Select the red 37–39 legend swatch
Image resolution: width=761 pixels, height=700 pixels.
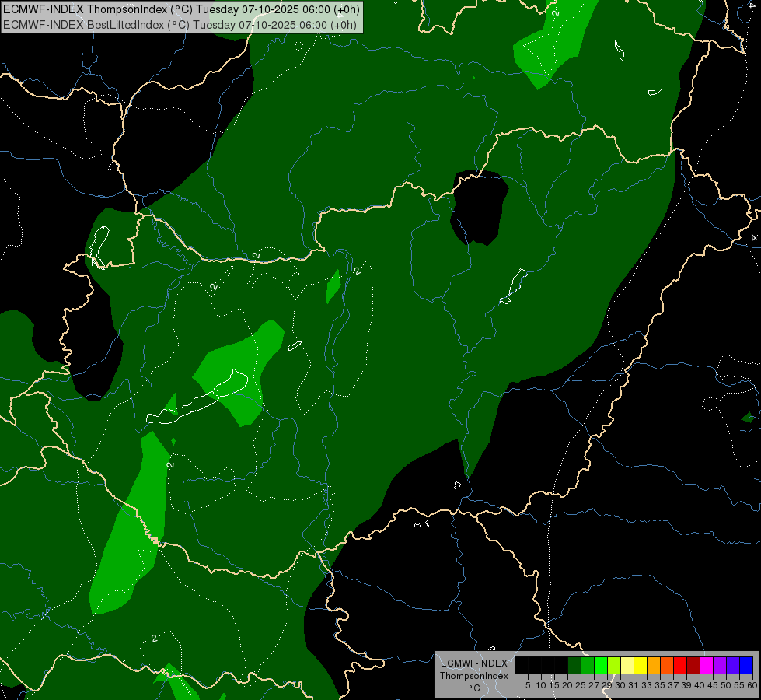[x=680, y=665]
